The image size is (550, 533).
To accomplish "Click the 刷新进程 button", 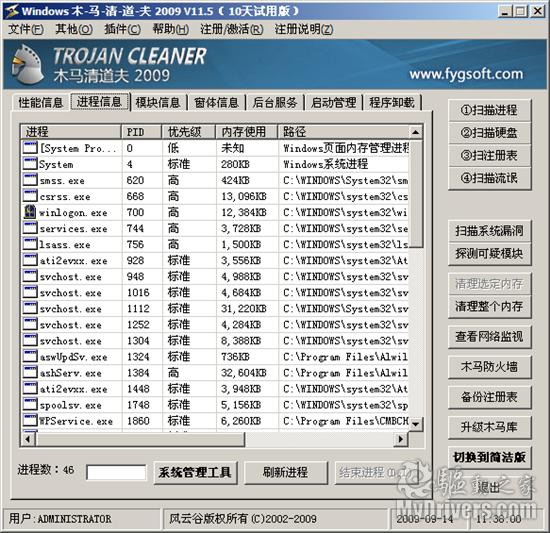I will (x=286, y=473).
